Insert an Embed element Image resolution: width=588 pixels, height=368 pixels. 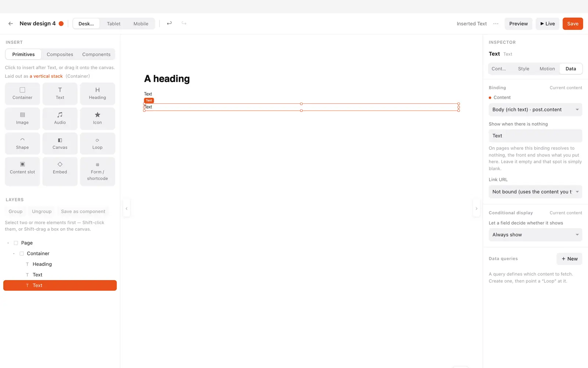click(60, 171)
